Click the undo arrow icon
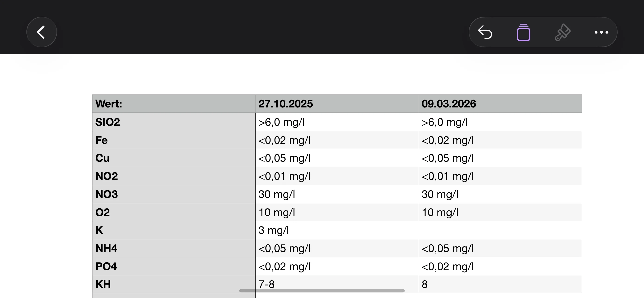644x298 pixels. tap(485, 32)
